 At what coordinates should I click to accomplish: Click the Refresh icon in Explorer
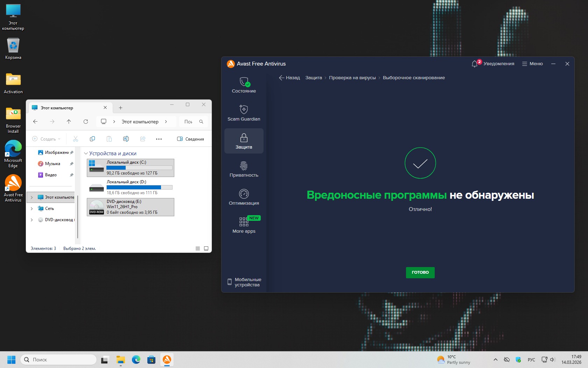tap(86, 122)
